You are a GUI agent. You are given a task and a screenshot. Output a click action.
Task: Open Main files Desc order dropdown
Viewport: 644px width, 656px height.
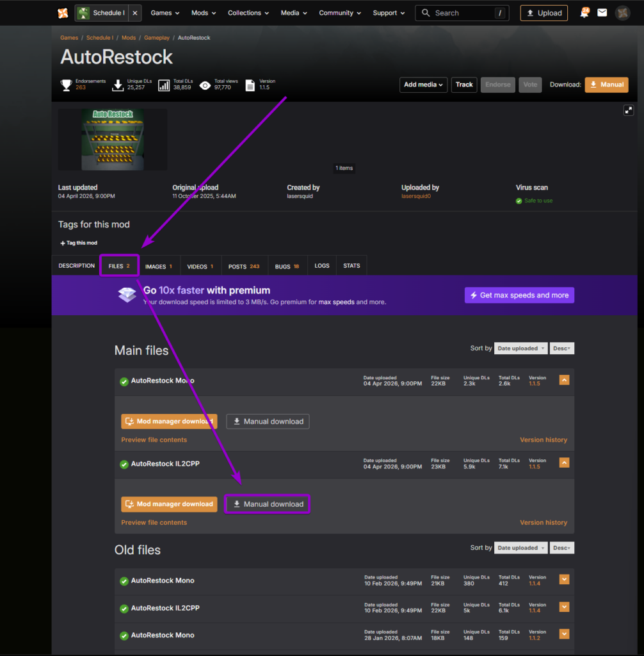561,348
